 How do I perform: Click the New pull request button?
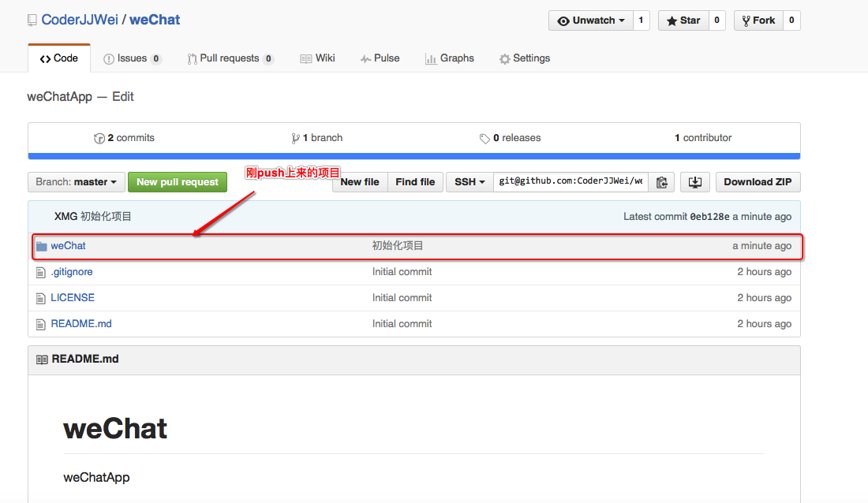click(177, 182)
